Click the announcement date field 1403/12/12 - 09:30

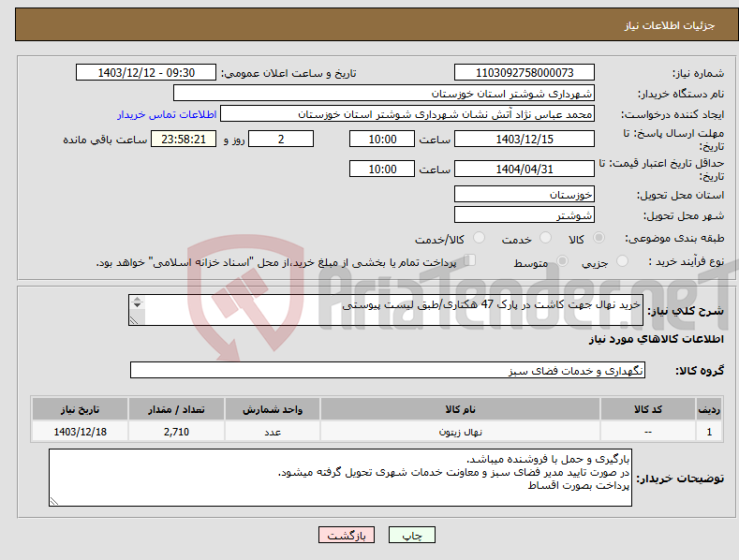pyautogui.click(x=146, y=73)
